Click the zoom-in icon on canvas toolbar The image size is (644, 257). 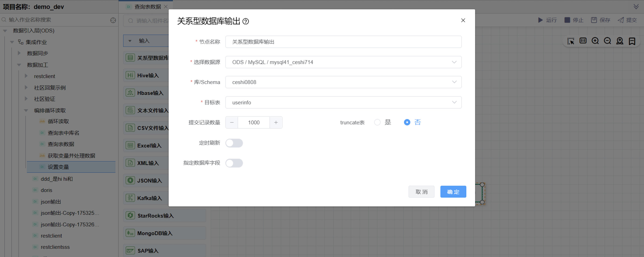[x=595, y=41]
